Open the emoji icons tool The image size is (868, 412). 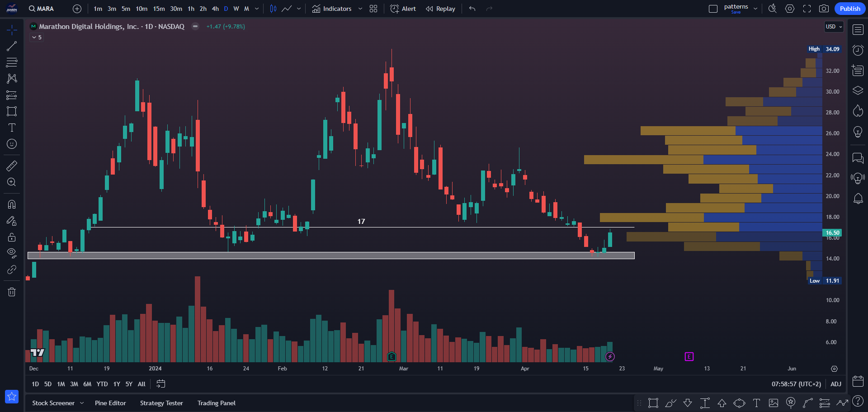(12, 144)
